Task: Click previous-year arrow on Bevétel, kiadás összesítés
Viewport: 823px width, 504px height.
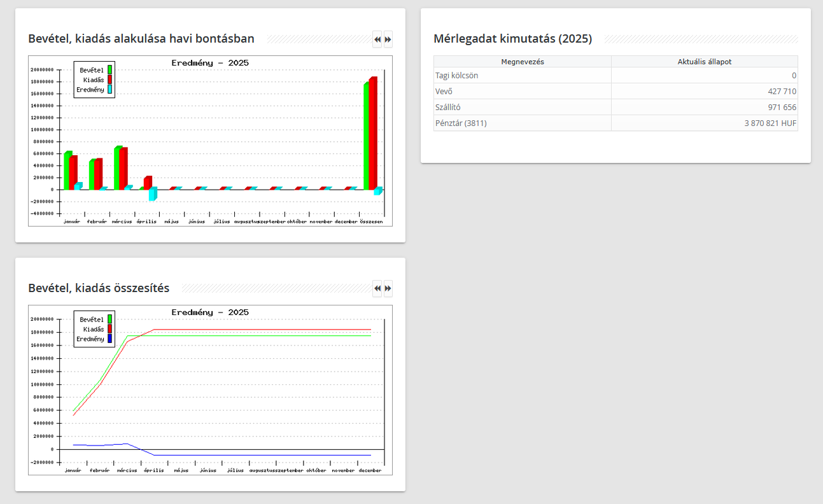Action: coord(377,289)
